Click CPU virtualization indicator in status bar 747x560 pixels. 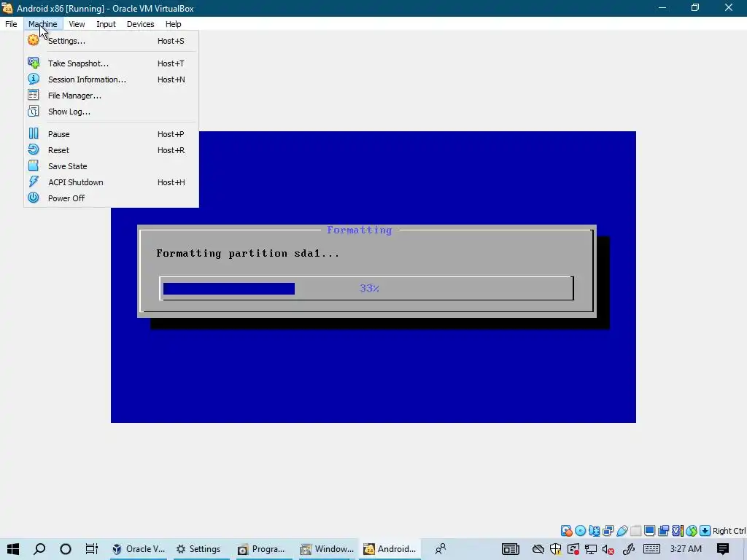coord(678,531)
